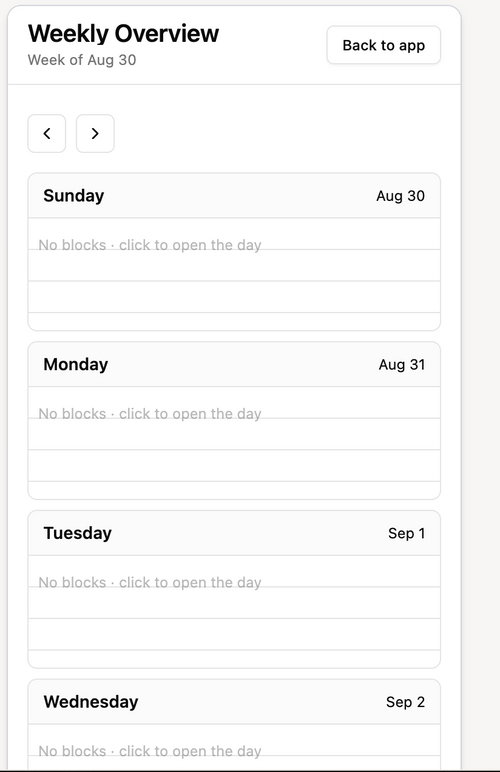Open the Sunday day header
Screen dimensions: 500x772
234,195
